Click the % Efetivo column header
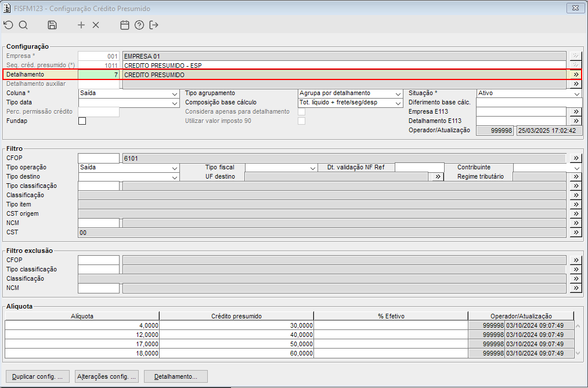Viewport: 588px width, 388px height. (391, 316)
